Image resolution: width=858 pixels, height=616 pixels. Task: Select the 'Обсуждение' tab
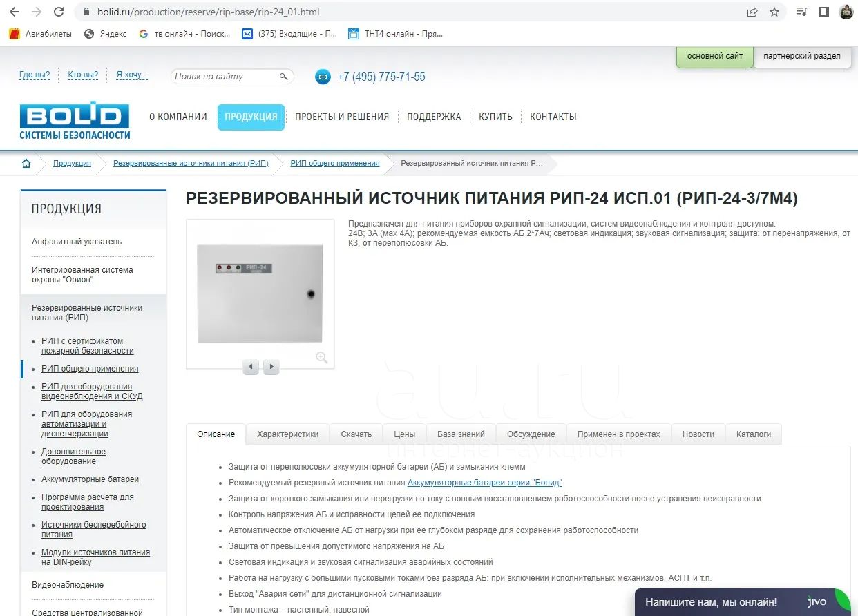coord(531,434)
